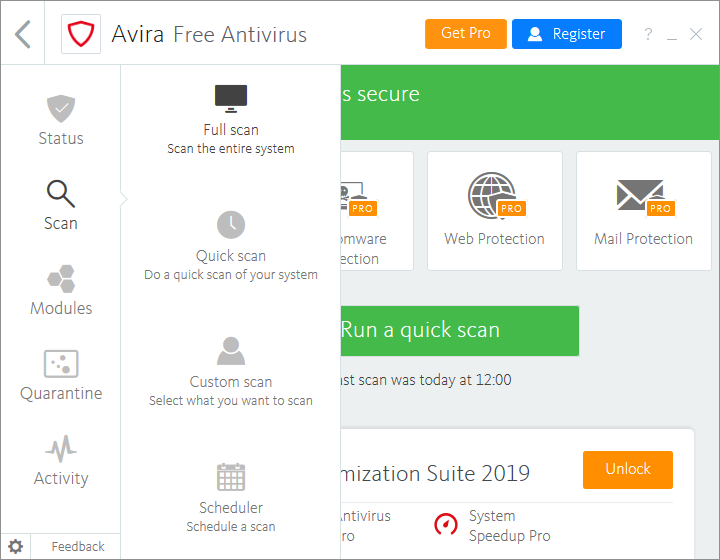720x560 pixels.
Task: Open the Mail Protection tile
Action: pos(643,211)
